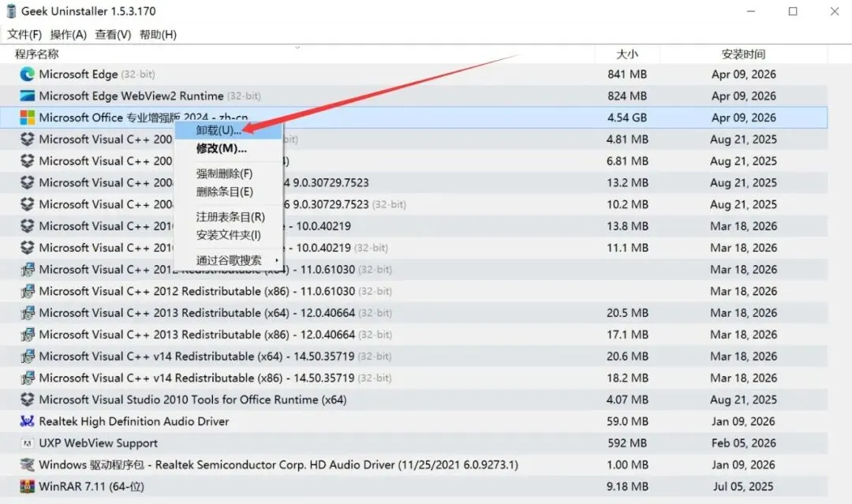Click the 59.0 MB size value
The image size is (852, 504).
click(627, 421)
